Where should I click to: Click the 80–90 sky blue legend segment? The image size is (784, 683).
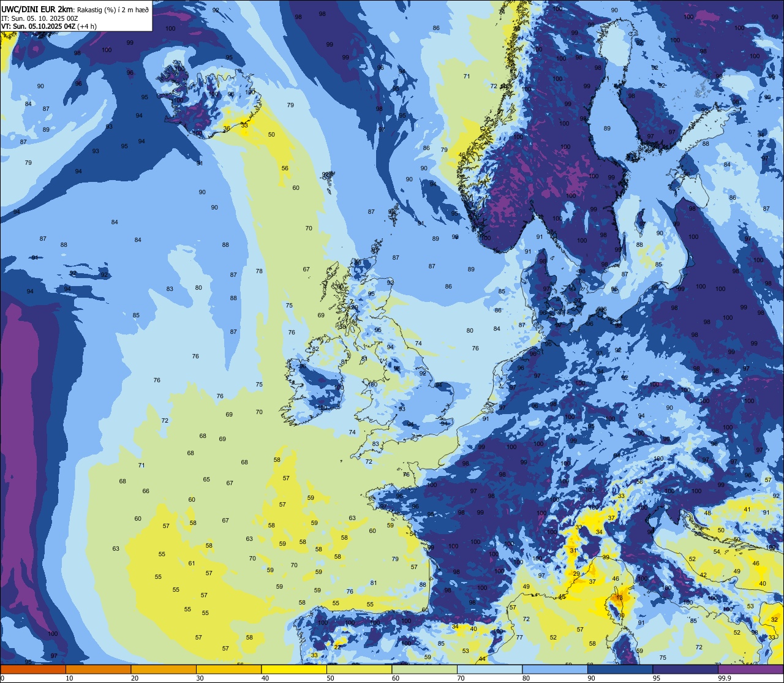tap(555, 669)
